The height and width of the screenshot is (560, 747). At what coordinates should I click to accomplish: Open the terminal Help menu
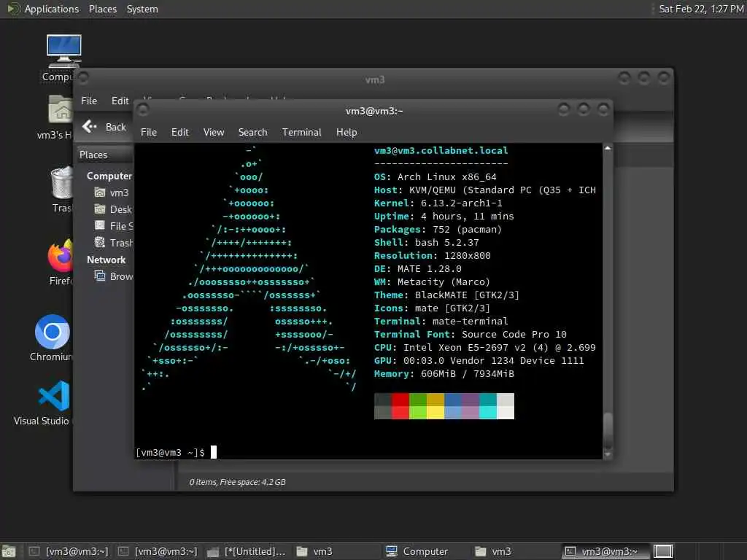tap(347, 132)
